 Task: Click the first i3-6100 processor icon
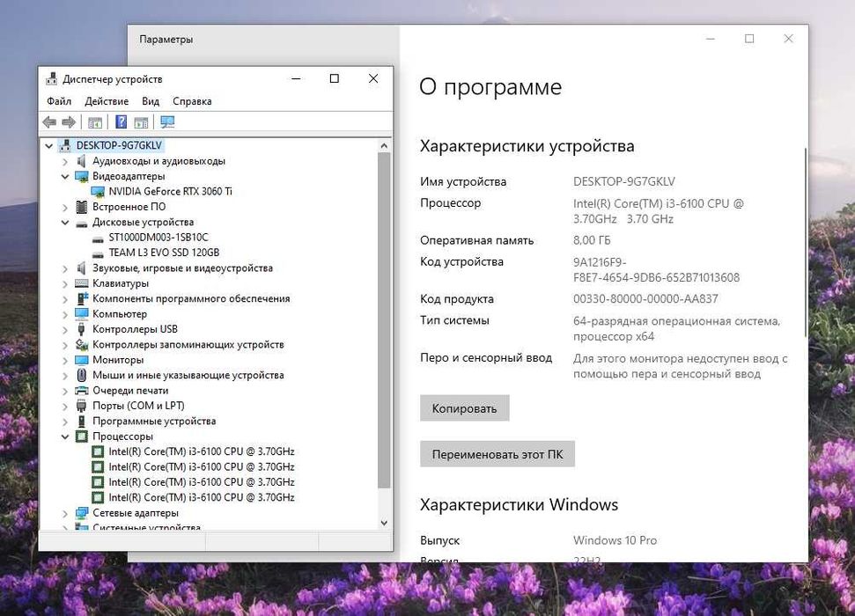pos(98,451)
